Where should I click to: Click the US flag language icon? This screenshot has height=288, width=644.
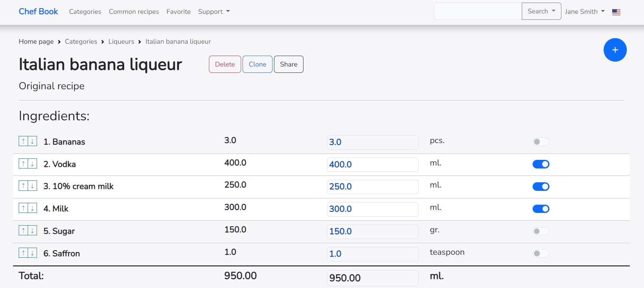click(x=616, y=12)
